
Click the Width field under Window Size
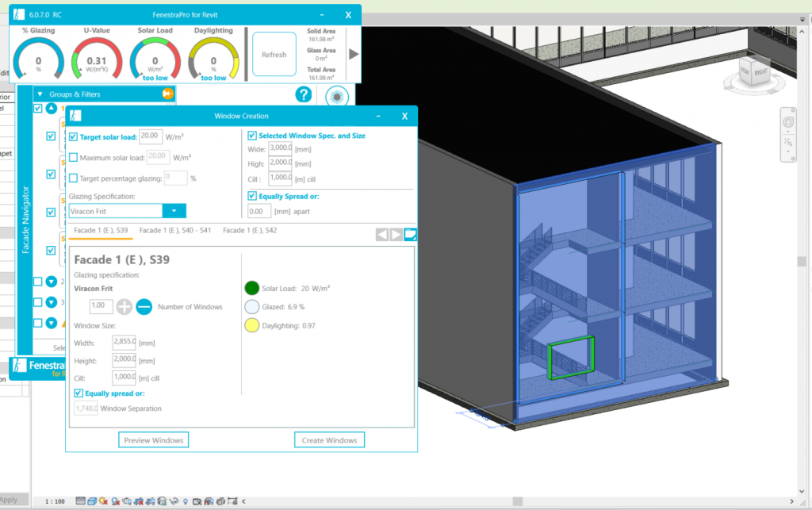pos(124,342)
